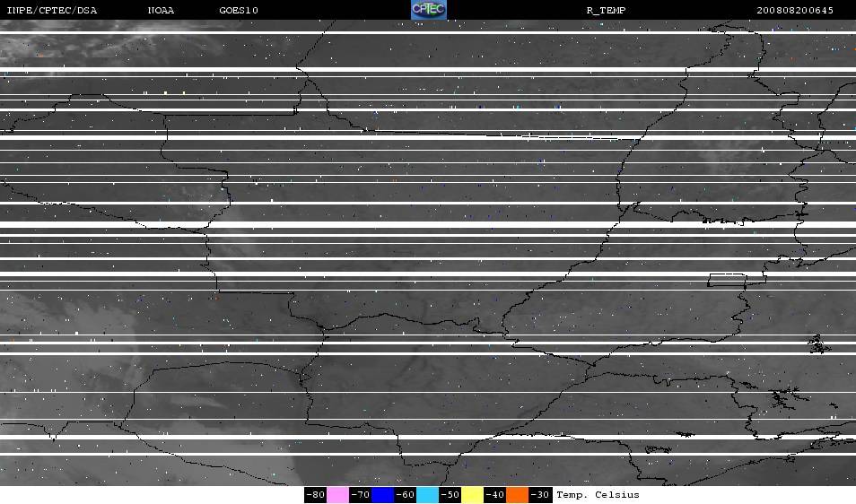The height and width of the screenshot is (504, 856).
Task: Click the -30 legend value
Action: pos(540,495)
